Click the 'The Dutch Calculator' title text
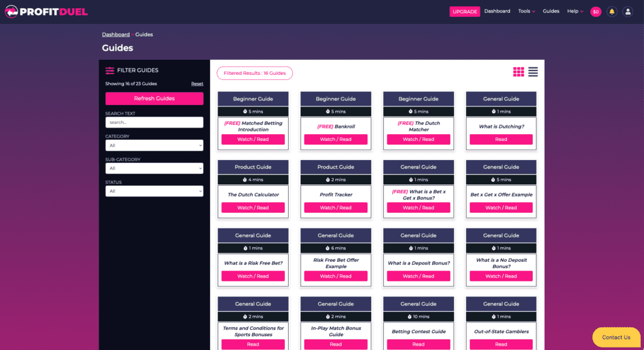 coord(253,195)
